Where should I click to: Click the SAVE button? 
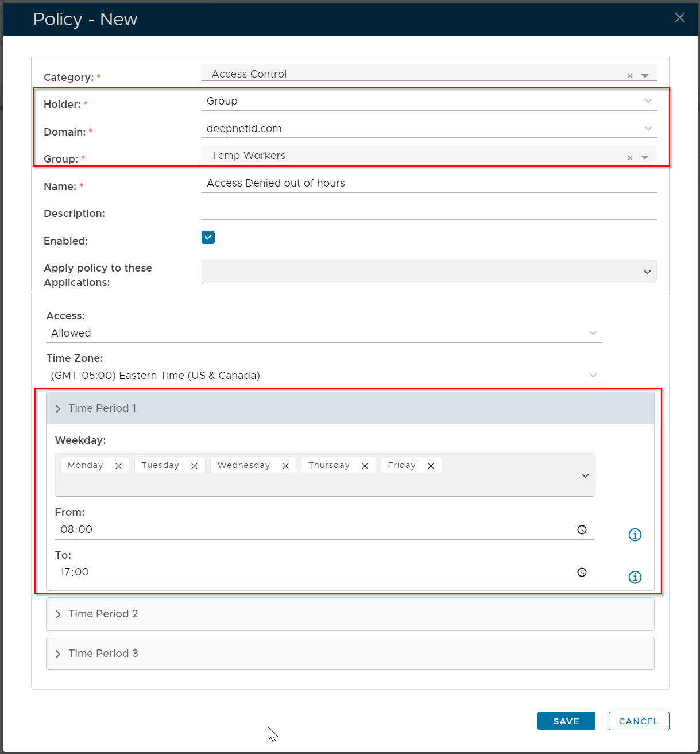[x=566, y=721]
